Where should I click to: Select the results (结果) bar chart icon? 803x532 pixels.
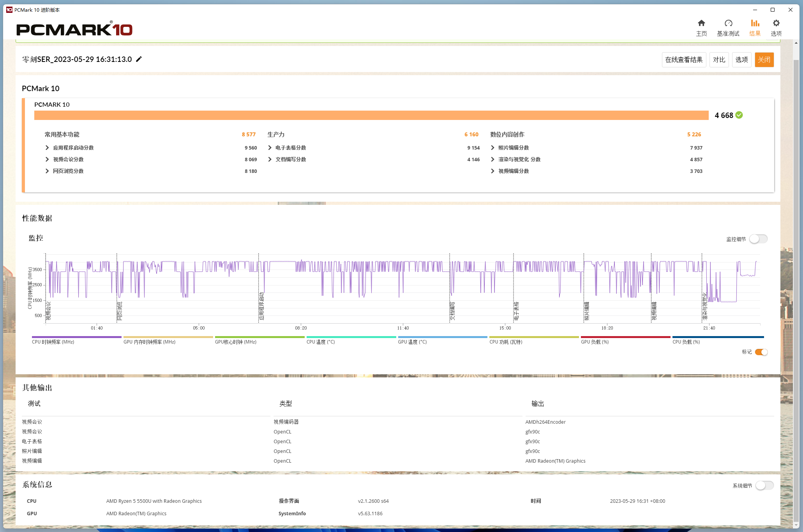[755, 23]
